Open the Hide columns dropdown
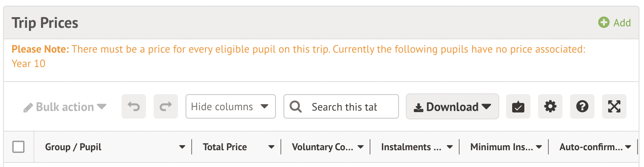The image size is (644, 167). [230, 106]
